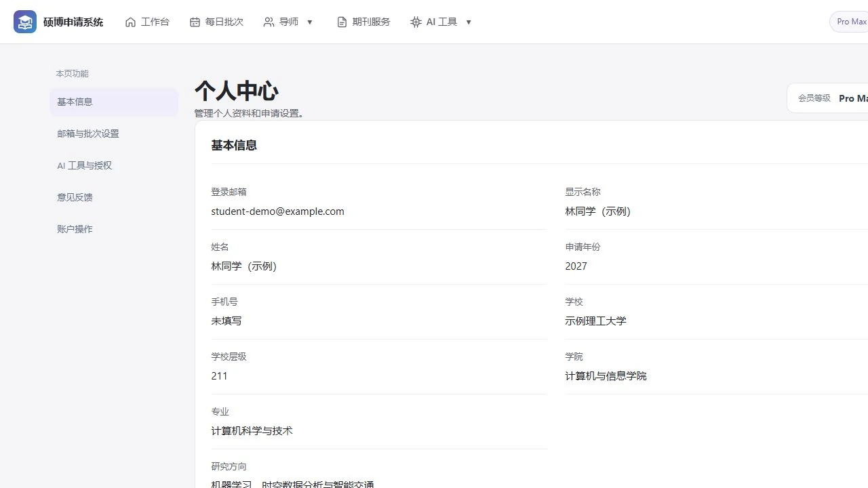Screen dimensions: 868x488
Task: Expand the 导师 dropdown arrow
Action: pos(310,22)
